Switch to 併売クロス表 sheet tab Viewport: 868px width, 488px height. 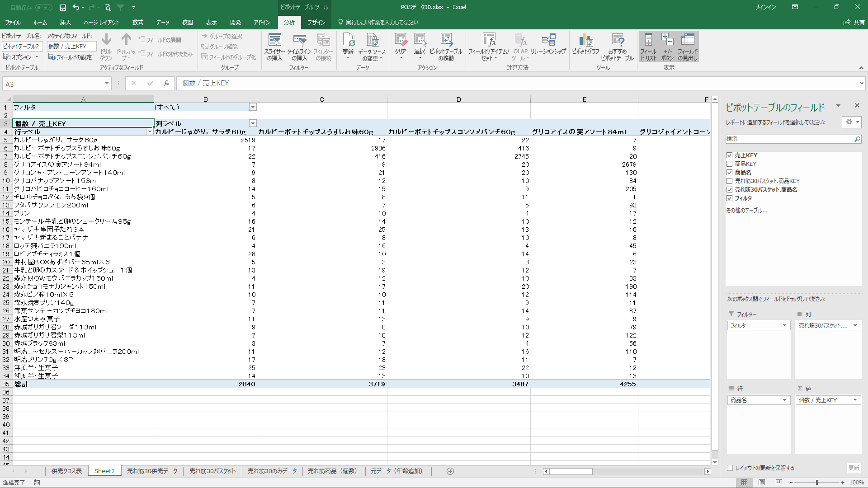[66, 471]
